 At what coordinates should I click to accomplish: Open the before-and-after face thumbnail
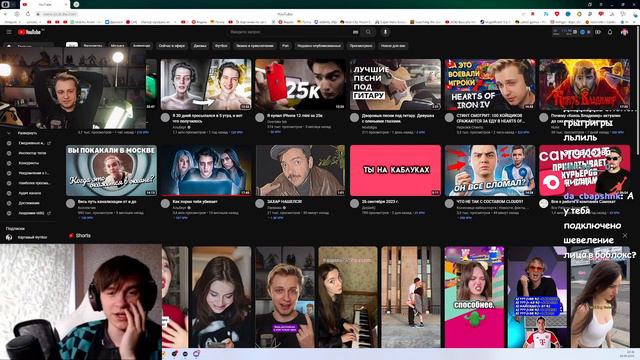click(x=206, y=84)
